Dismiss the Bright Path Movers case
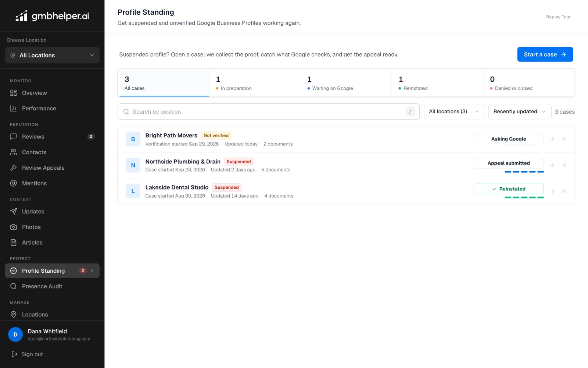The width and height of the screenshot is (588, 368). 564,139
